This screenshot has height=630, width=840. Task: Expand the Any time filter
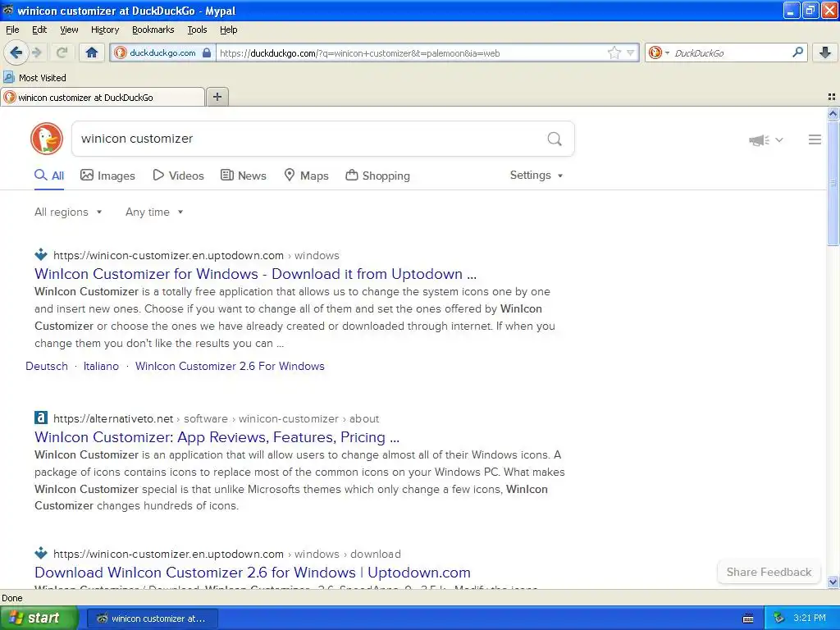(154, 212)
